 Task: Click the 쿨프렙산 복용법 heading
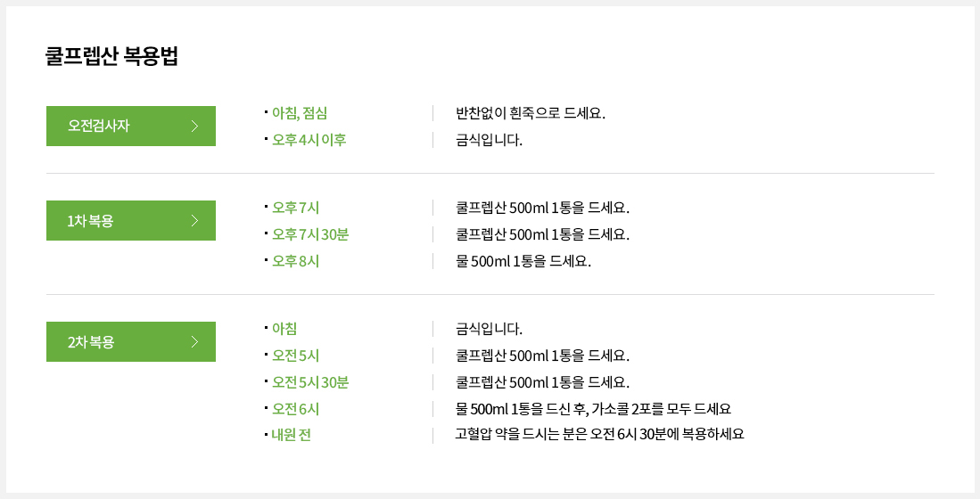click(111, 56)
